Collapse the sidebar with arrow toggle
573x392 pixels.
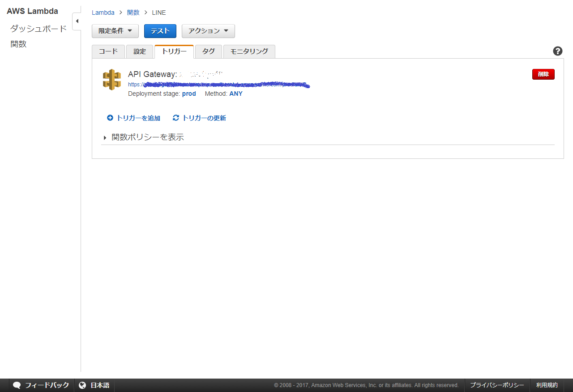coord(77,21)
